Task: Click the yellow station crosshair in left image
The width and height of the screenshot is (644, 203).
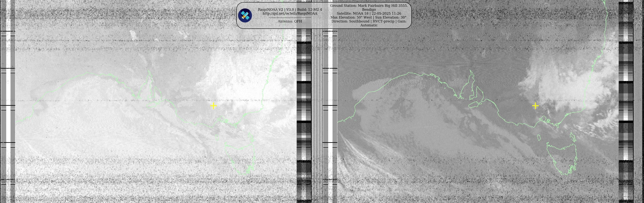Action: (x=213, y=106)
